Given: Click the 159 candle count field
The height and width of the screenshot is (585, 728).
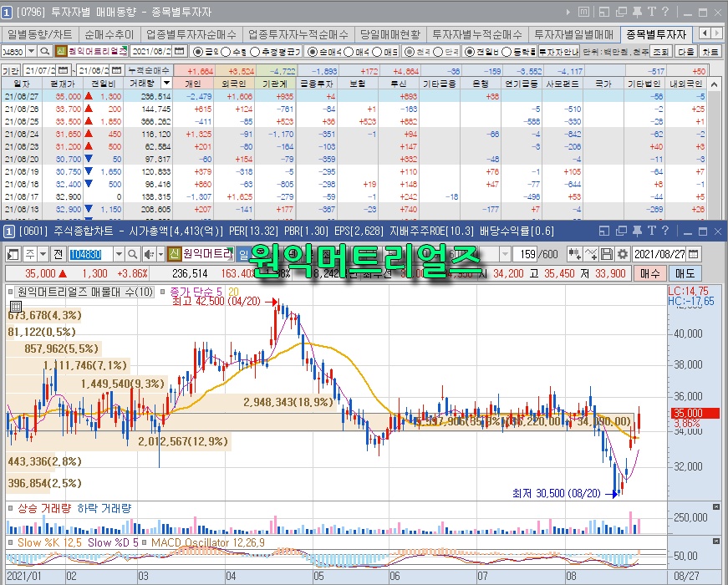Looking at the screenshot, I should tap(527, 254).
